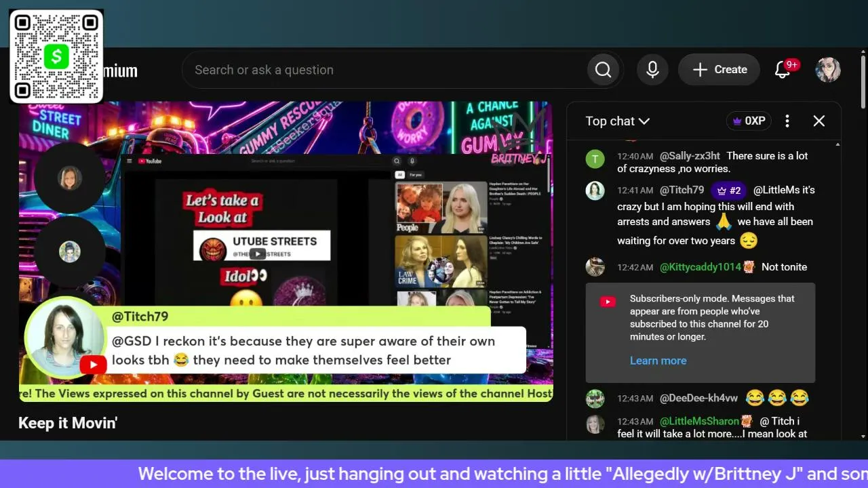The width and height of the screenshot is (868, 488).
Task: Click the 0XP crown badge
Action: tap(749, 121)
